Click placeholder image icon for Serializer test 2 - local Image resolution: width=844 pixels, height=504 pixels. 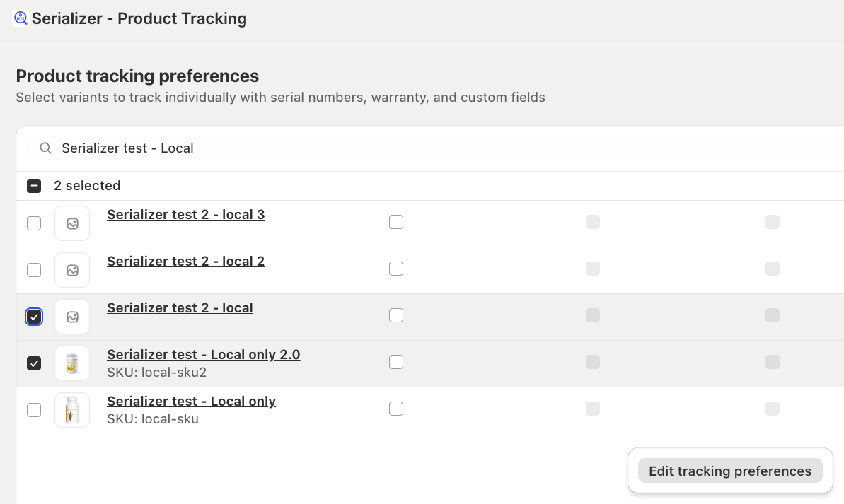click(x=72, y=317)
